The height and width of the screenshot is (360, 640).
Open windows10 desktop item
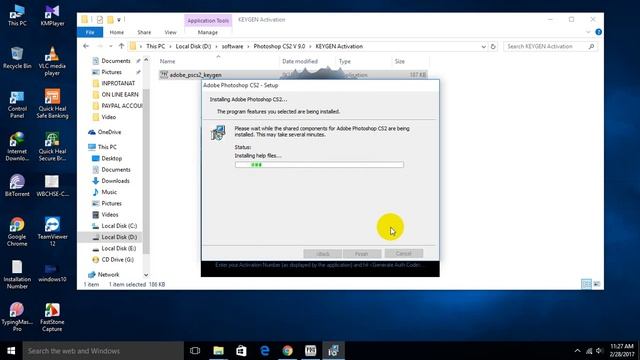[52, 273]
